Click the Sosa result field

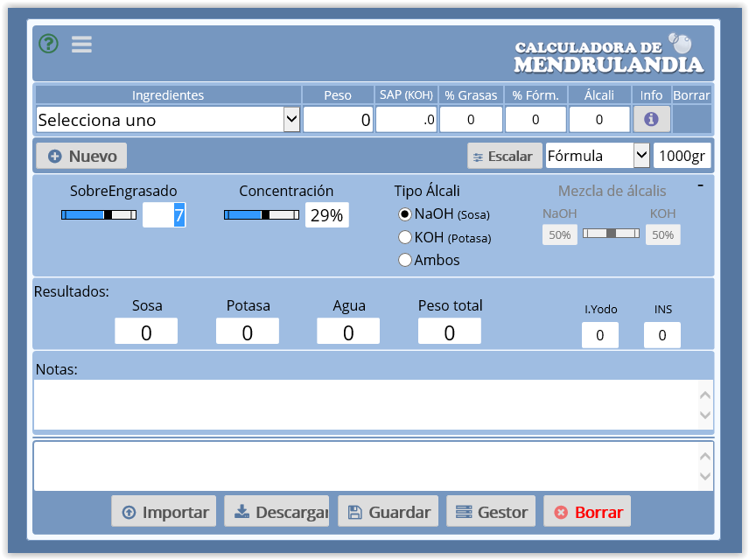coord(146,331)
